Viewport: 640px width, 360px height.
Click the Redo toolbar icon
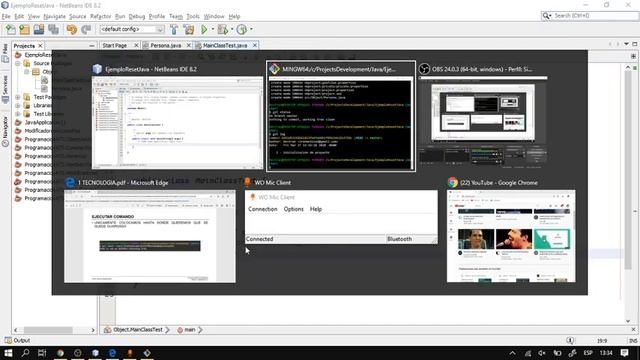[x=86, y=29]
